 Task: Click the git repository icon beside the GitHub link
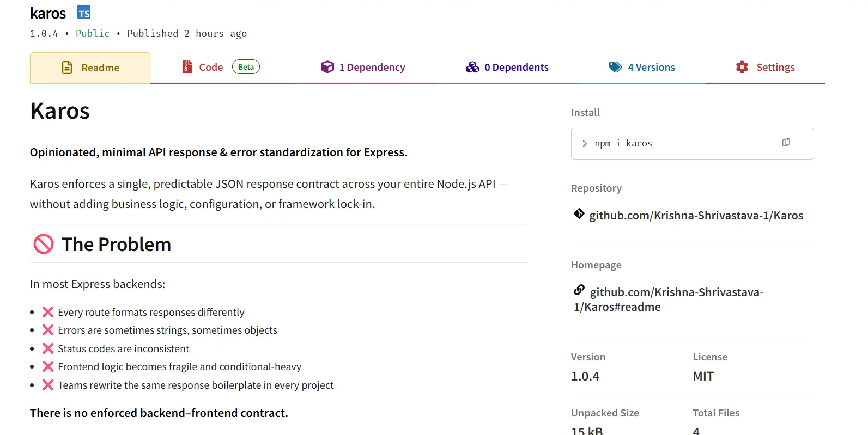579,213
